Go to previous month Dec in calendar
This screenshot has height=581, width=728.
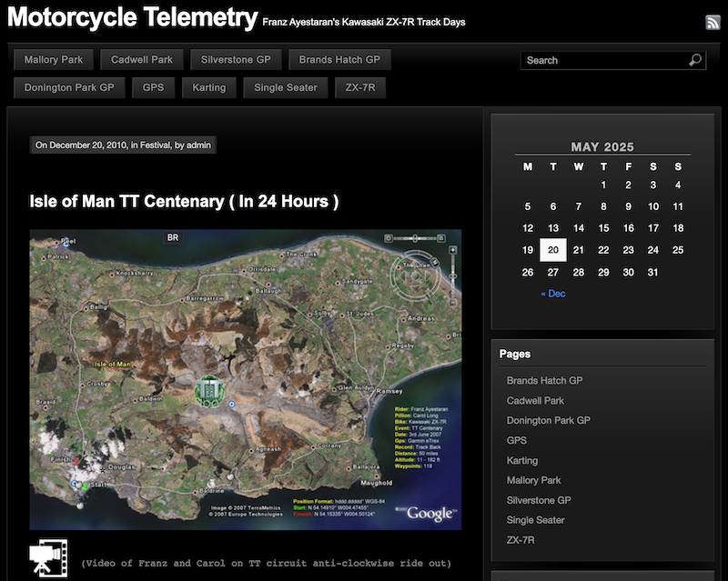(x=553, y=294)
